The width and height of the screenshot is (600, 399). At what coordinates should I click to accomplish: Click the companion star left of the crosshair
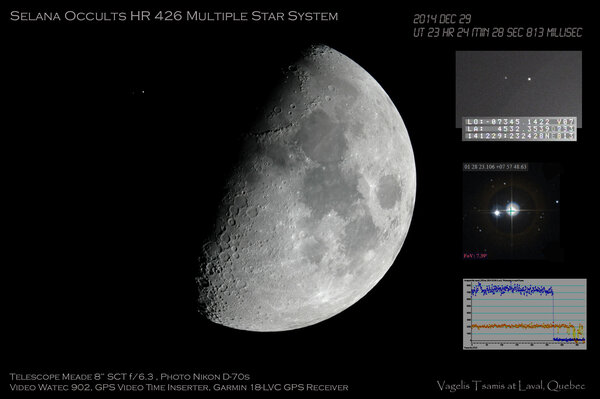click(497, 213)
